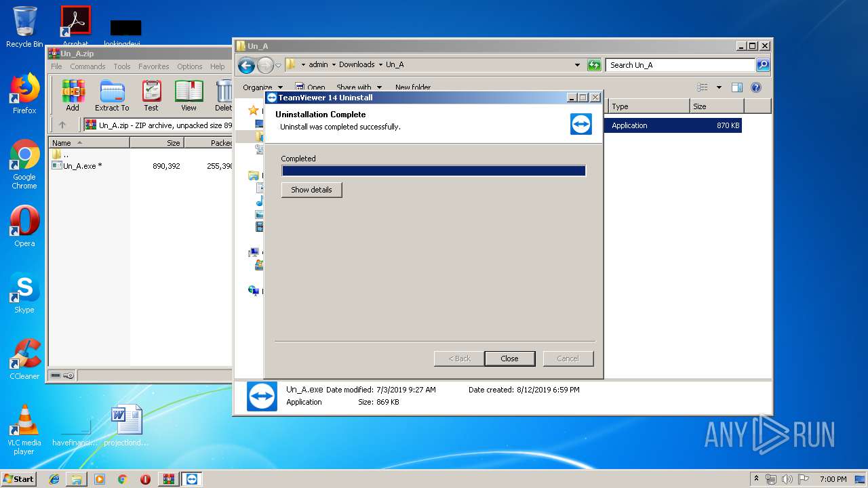Viewport: 868px width, 488px height.
Task: Launch the Firefox desktop shortcut
Action: click(24, 94)
